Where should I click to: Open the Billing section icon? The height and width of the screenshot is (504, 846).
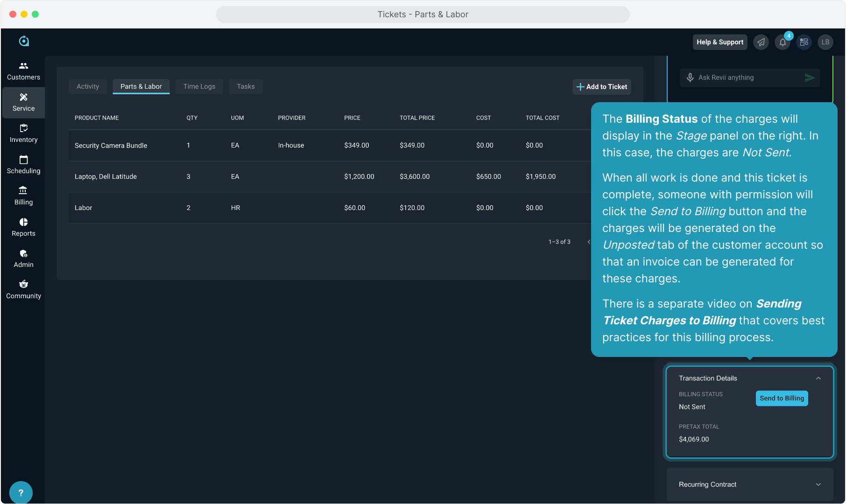pyautogui.click(x=23, y=190)
